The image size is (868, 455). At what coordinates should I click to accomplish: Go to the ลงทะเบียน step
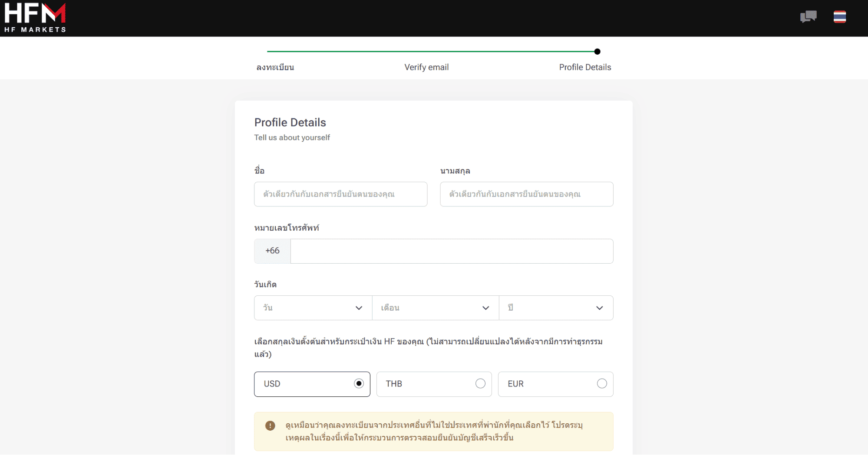pos(275,67)
